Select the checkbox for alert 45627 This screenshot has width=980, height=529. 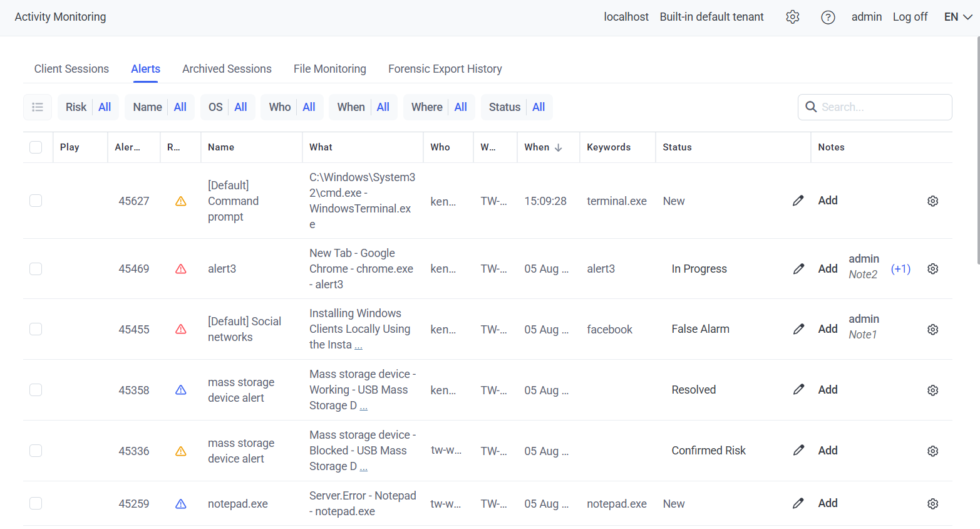pyautogui.click(x=36, y=201)
